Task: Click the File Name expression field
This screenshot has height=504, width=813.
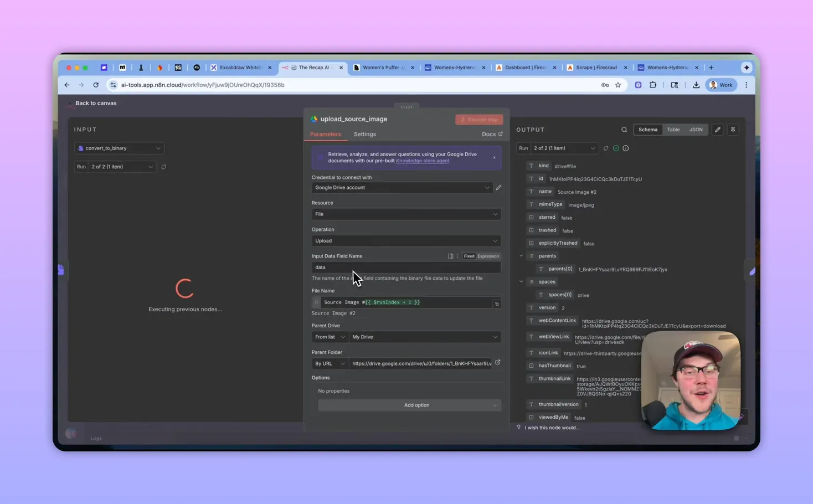Action: 407,302
